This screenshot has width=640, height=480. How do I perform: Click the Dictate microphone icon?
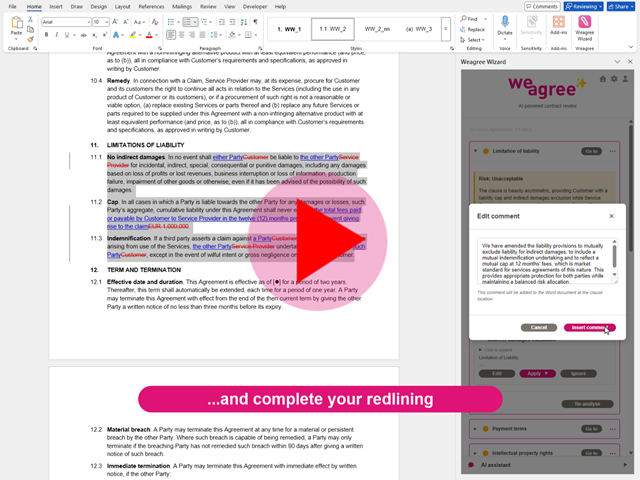505,22
